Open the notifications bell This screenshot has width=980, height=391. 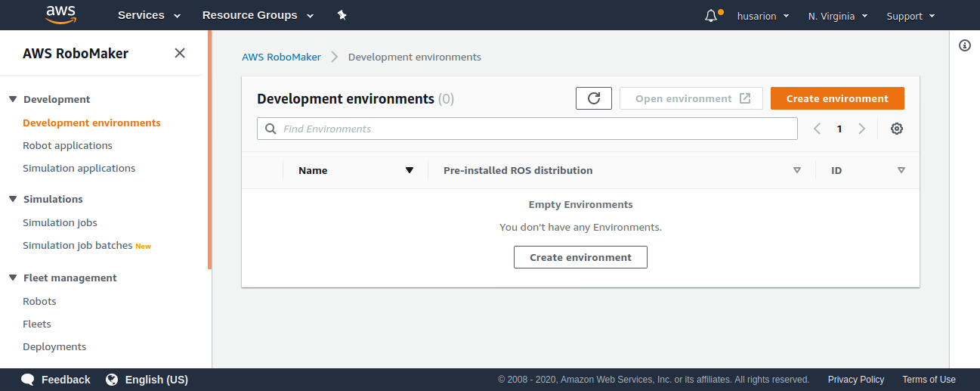tap(713, 15)
